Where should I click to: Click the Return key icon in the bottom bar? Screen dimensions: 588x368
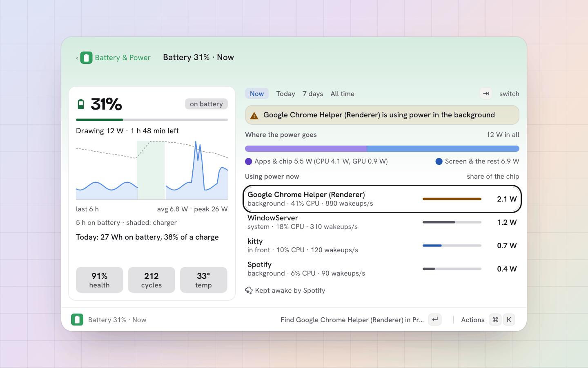[435, 320]
